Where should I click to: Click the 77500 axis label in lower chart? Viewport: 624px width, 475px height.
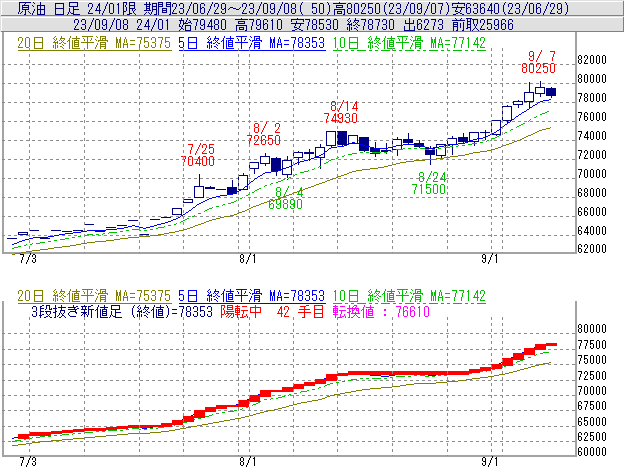[592, 345]
